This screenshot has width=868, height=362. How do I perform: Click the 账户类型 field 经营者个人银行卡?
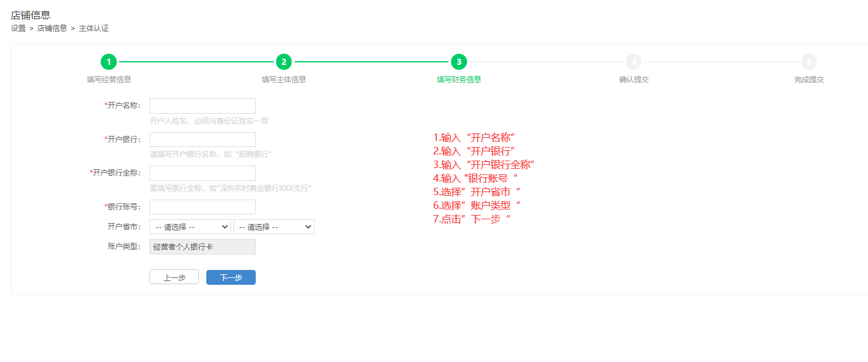202,247
